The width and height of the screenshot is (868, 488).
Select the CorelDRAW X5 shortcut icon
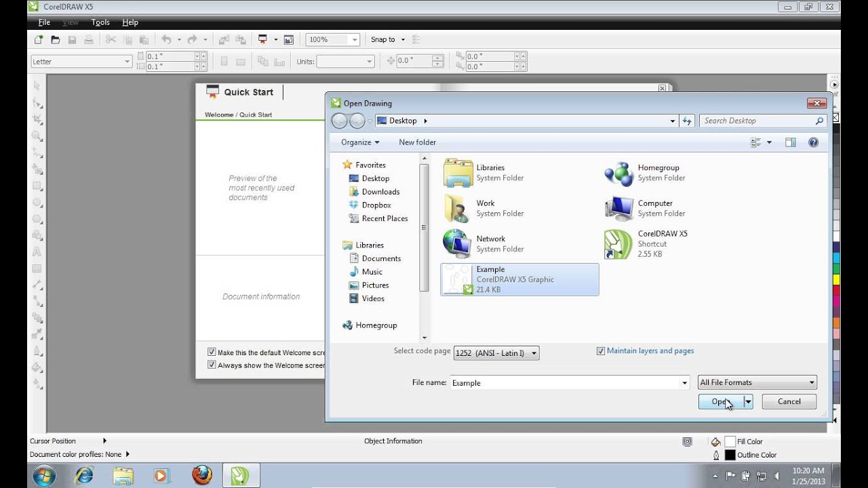(618, 244)
